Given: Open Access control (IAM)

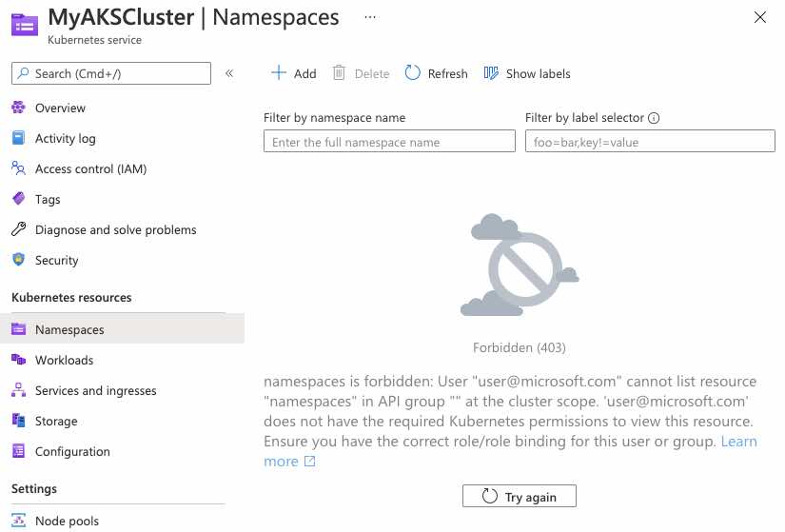Looking at the screenshot, I should point(90,168).
